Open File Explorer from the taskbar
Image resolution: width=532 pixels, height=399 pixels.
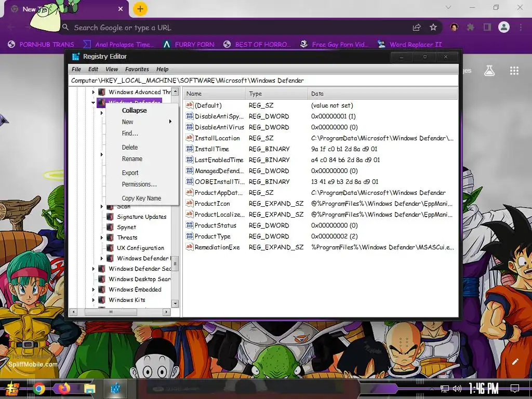(x=89, y=389)
